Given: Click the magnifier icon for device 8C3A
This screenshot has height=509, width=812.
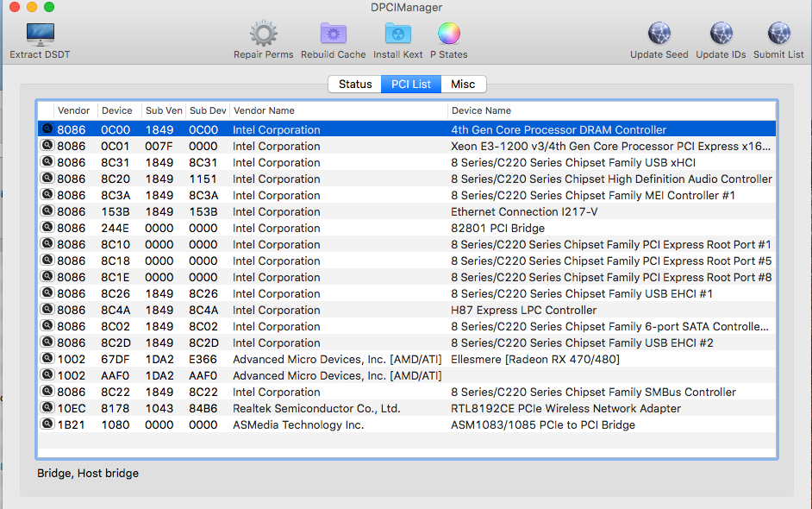Looking at the screenshot, I should (x=47, y=194).
